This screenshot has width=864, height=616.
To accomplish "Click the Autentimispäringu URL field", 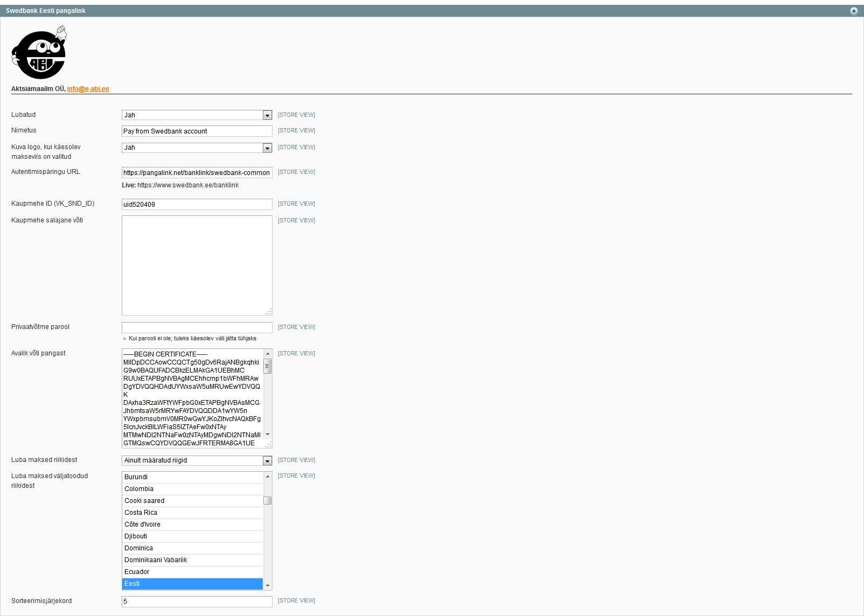I will [x=197, y=173].
